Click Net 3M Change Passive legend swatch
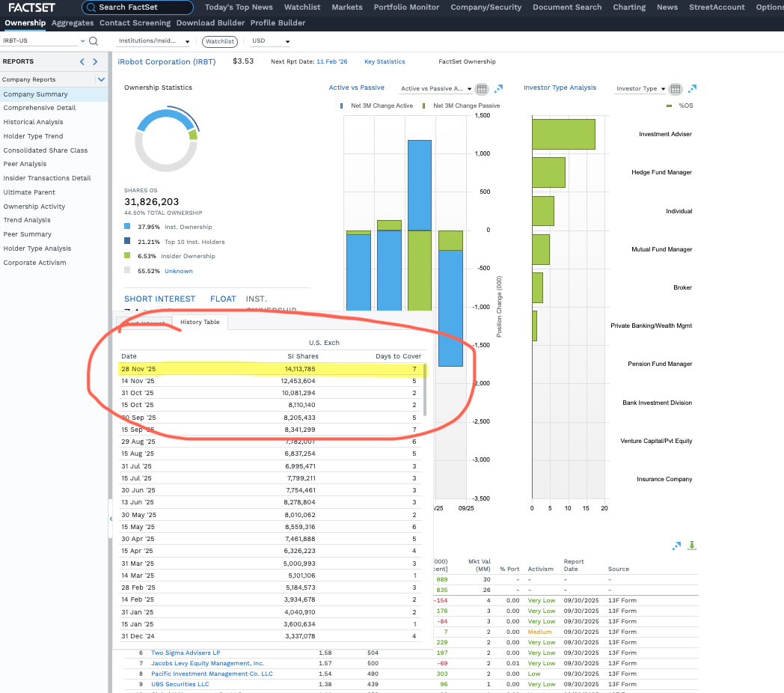This screenshot has height=693, width=784. tap(423, 106)
